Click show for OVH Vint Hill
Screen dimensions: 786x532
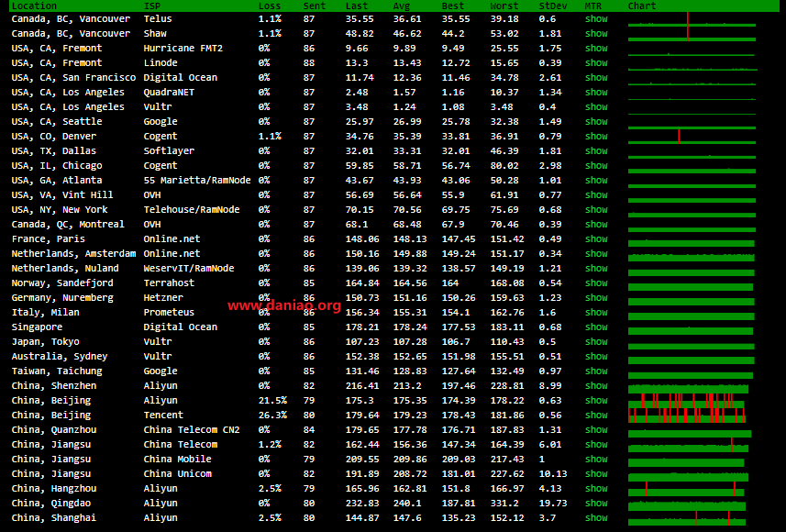(x=596, y=195)
